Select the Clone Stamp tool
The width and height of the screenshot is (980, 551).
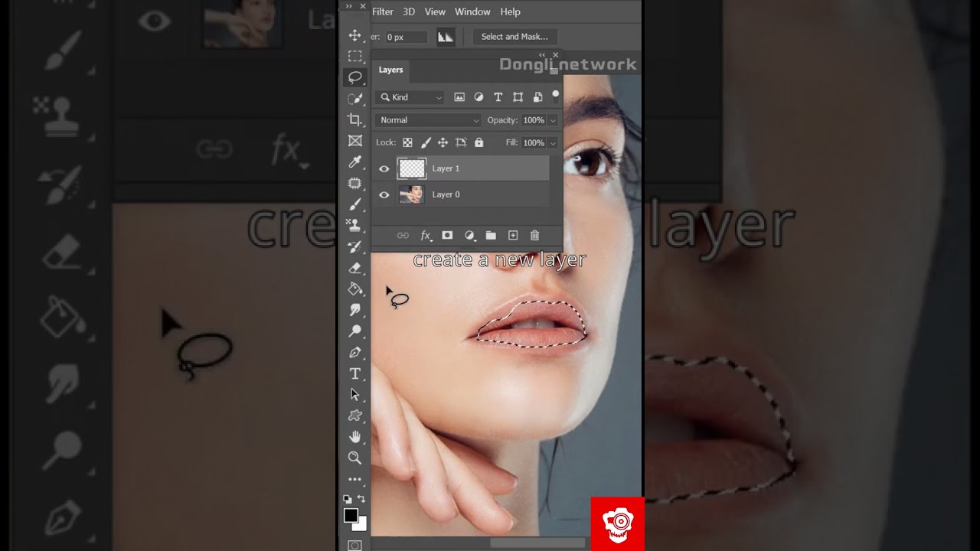(355, 225)
